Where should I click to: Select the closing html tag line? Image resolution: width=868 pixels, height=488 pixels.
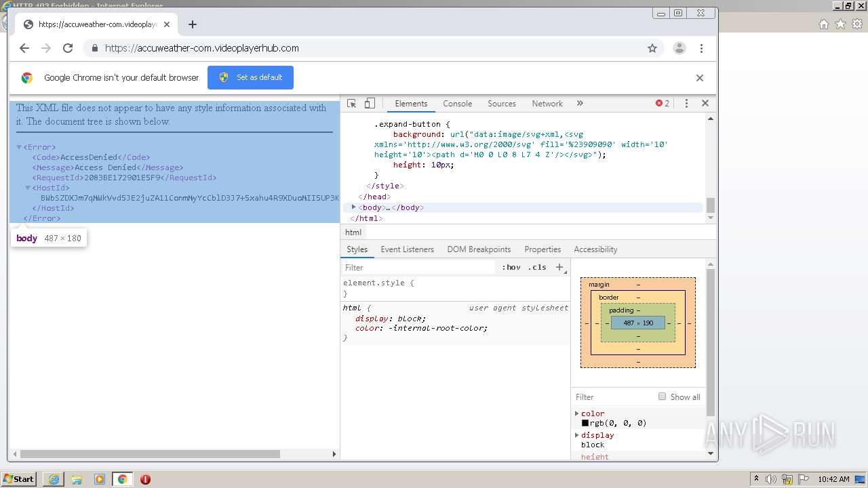(x=366, y=218)
